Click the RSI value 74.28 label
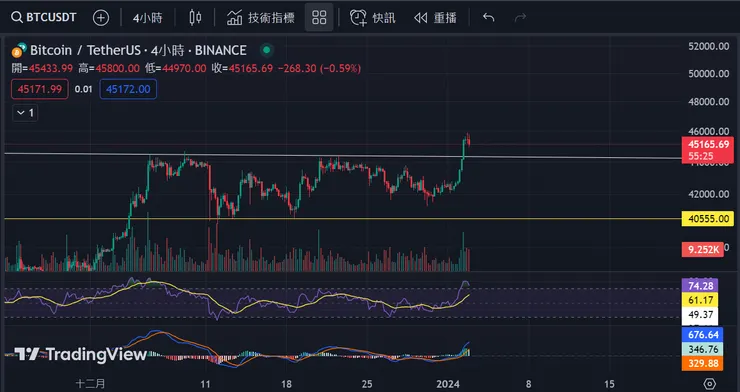 click(x=700, y=285)
